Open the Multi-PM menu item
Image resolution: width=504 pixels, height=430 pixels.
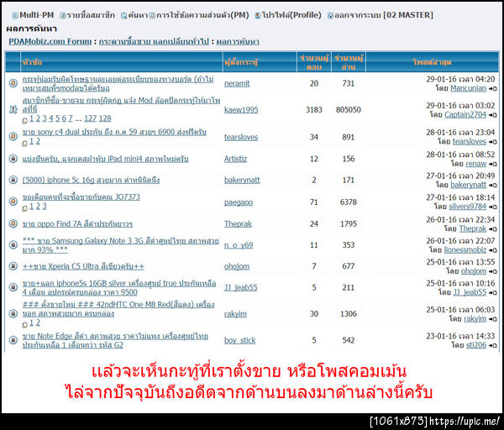point(33,15)
